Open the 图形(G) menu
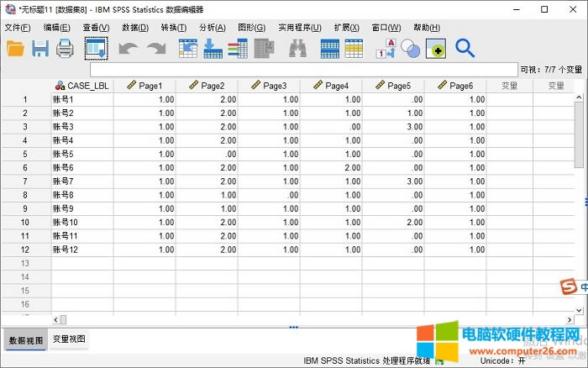The width and height of the screenshot is (588, 368). [x=251, y=28]
